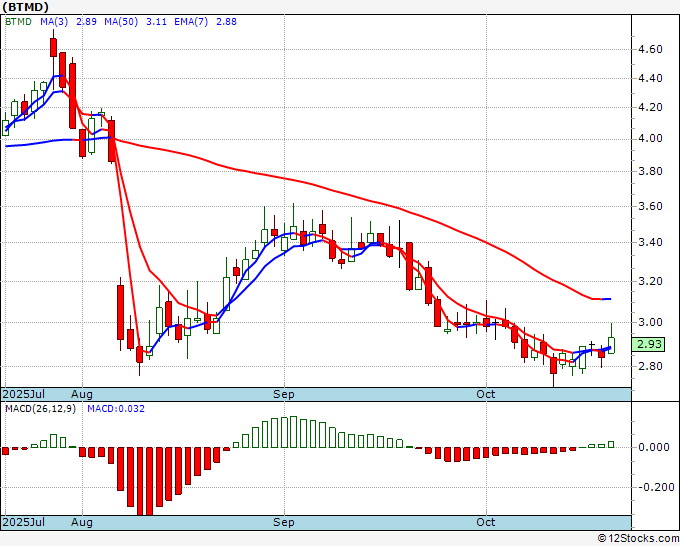680x546 pixels.
Task: Click the last green candlestick near 2.93
Action: [x=611, y=345]
